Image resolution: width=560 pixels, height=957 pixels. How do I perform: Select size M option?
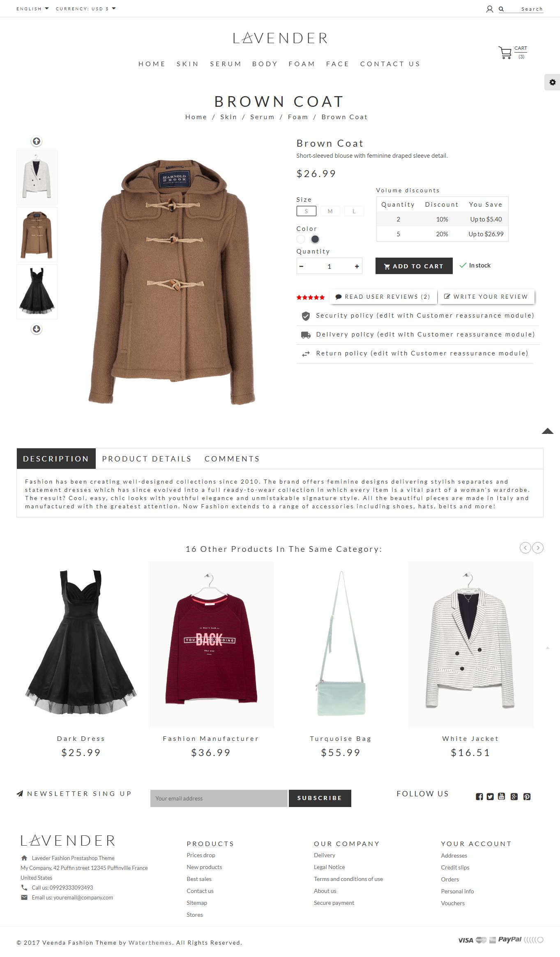[x=330, y=211]
